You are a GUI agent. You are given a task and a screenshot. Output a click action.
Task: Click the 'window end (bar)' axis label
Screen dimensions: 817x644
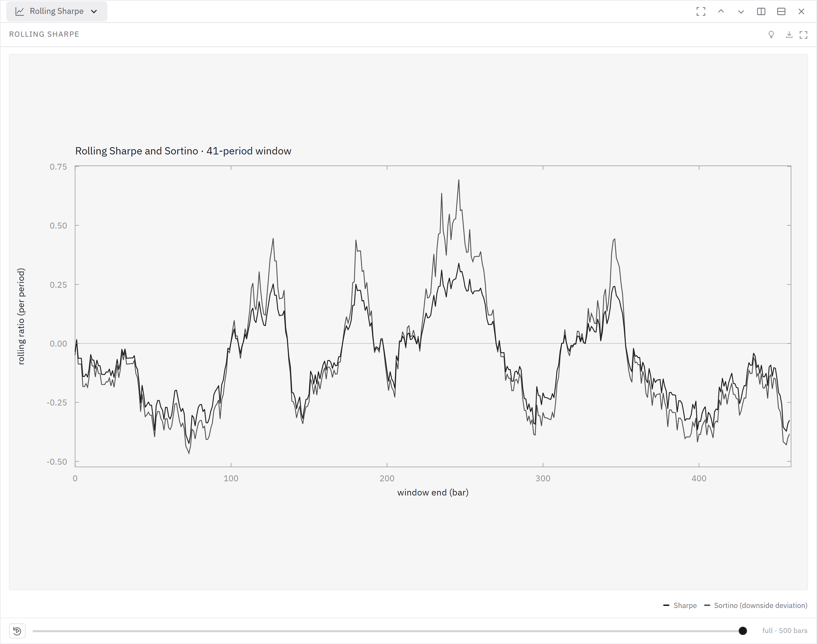pos(433,492)
